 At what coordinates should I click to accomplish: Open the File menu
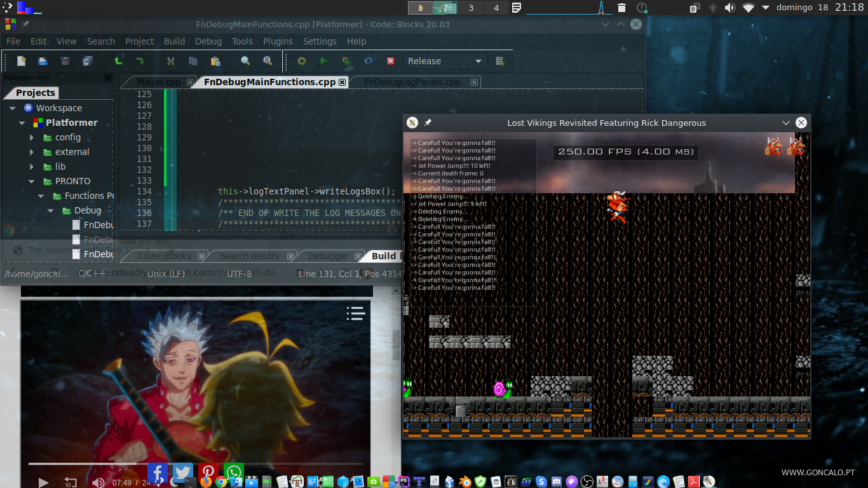tap(13, 41)
